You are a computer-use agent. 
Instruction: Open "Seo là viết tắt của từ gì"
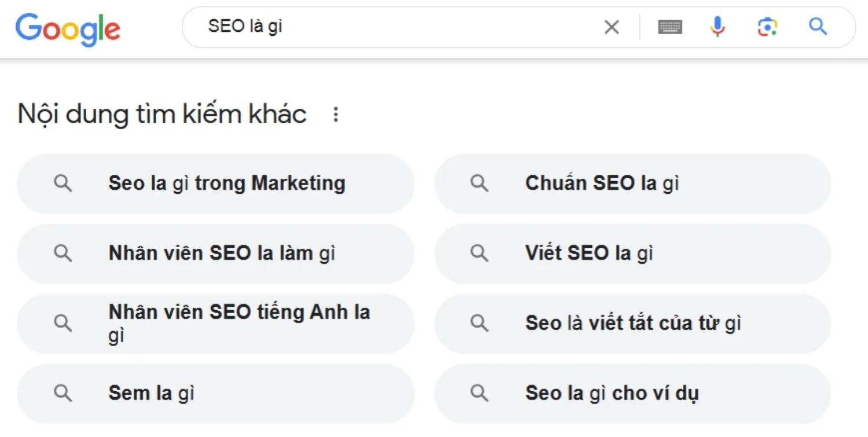tap(633, 323)
